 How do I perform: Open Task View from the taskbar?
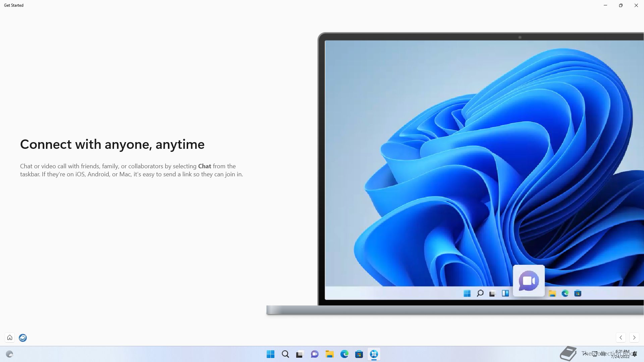click(x=300, y=354)
